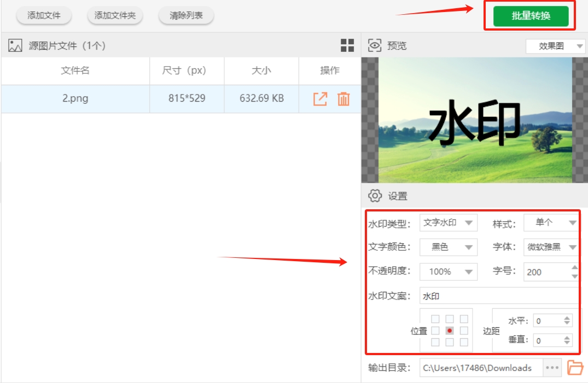Viewport: 588px width, 383px height.
Task: Switch to grid view icon
Action: pos(347,45)
